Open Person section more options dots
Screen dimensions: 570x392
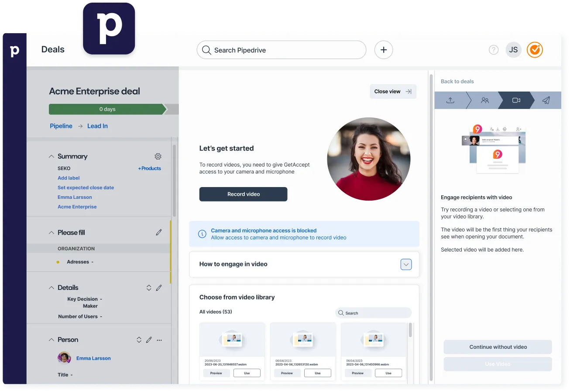point(159,340)
